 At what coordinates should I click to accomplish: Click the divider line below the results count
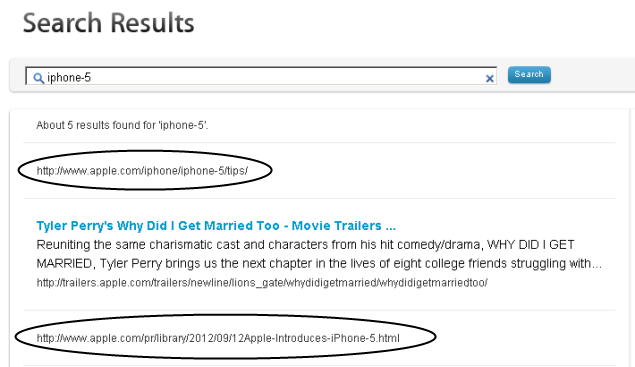pos(319,143)
